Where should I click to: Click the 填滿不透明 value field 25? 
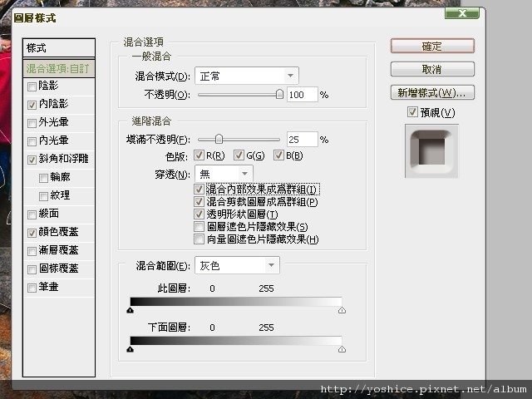pyautogui.click(x=303, y=139)
